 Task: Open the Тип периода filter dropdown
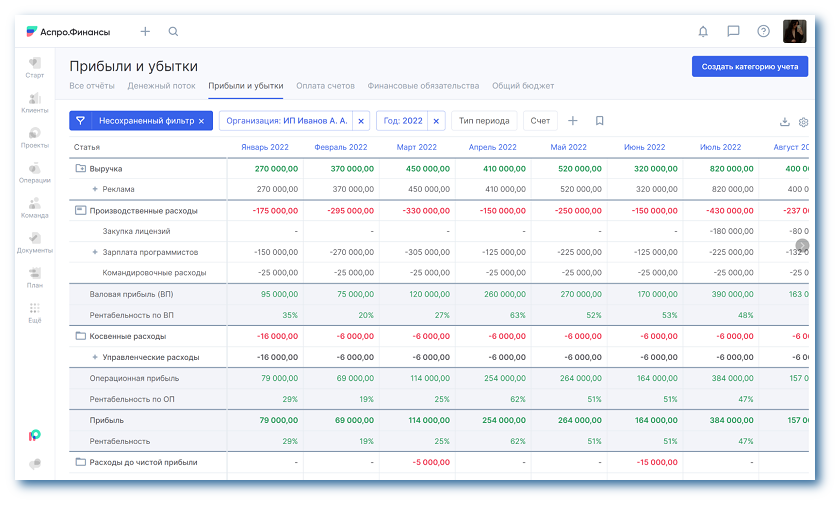click(484, 121)
